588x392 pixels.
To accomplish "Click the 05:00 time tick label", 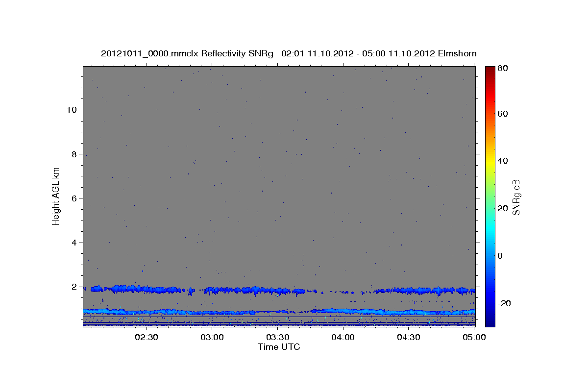I will (474, 337).
